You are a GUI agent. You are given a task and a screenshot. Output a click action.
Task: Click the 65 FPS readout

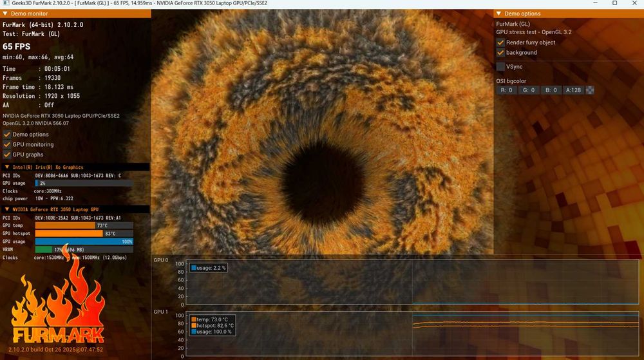click(17, 46)
